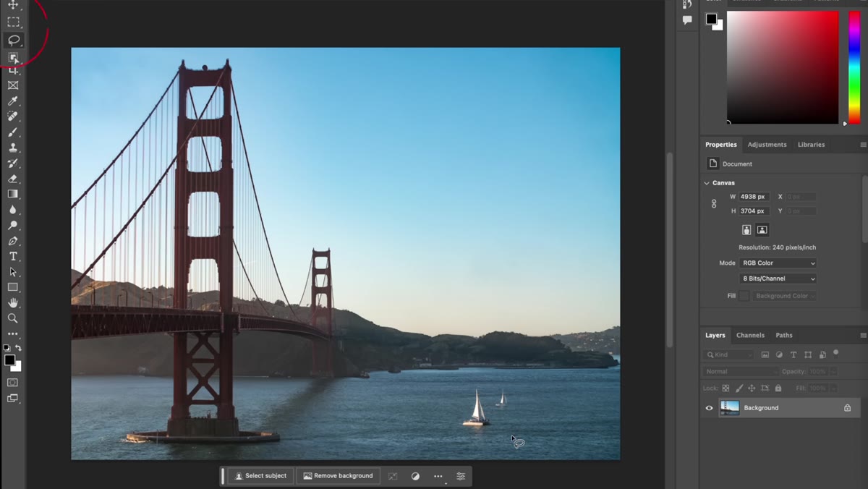This screenshot has height=489, width=868.
Task: Set canvas orientation to landscape
Action: point(762,230)
